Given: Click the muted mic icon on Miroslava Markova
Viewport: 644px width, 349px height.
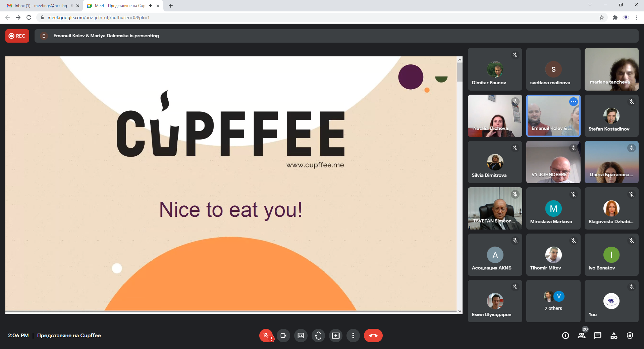Looking at the screenshot, I should coord(574,194).
